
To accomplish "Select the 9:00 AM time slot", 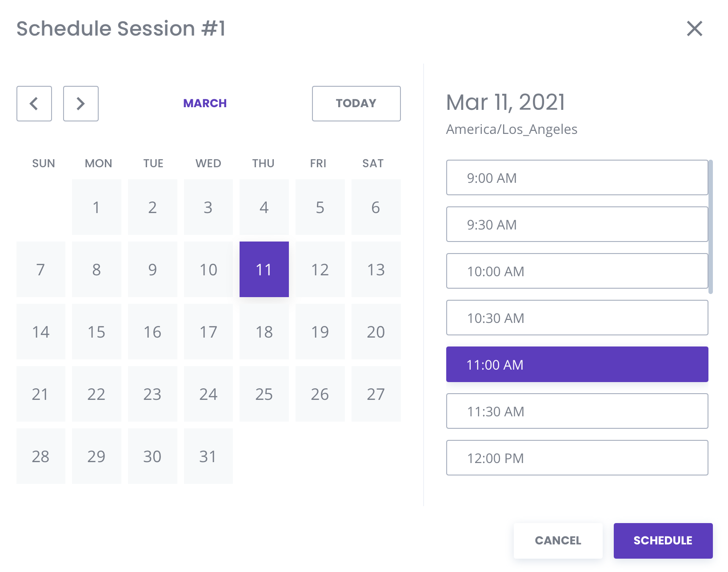I will tap(577, 178).
